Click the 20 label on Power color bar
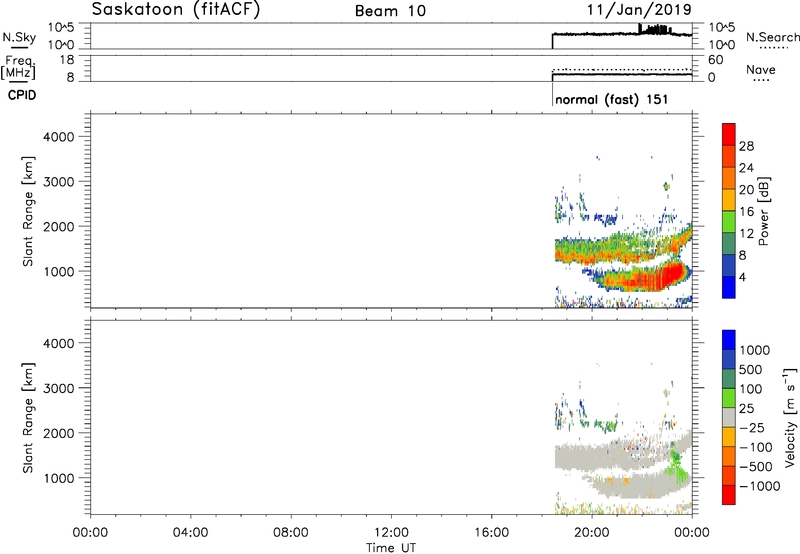 click(746, 190)
